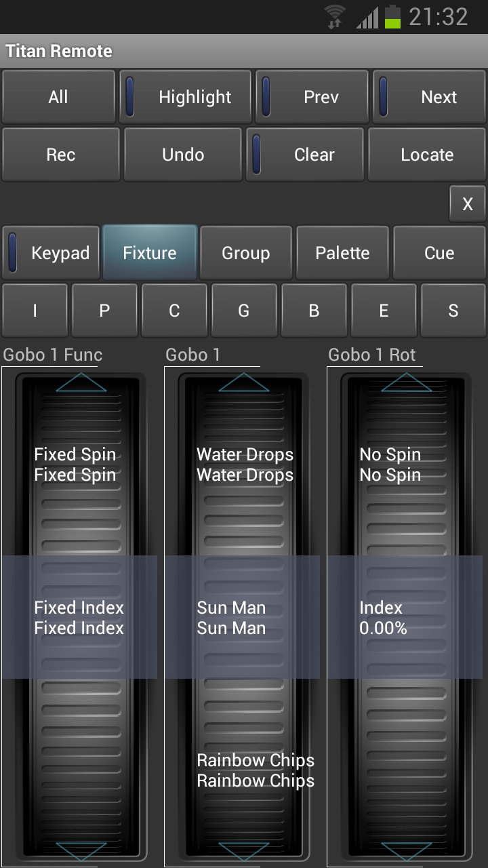Image resolution: width=488 pixels, height=868 pixels.
Task: Tap the up arrow on the Gobo 1 wheel
Action: click(244, 382)
